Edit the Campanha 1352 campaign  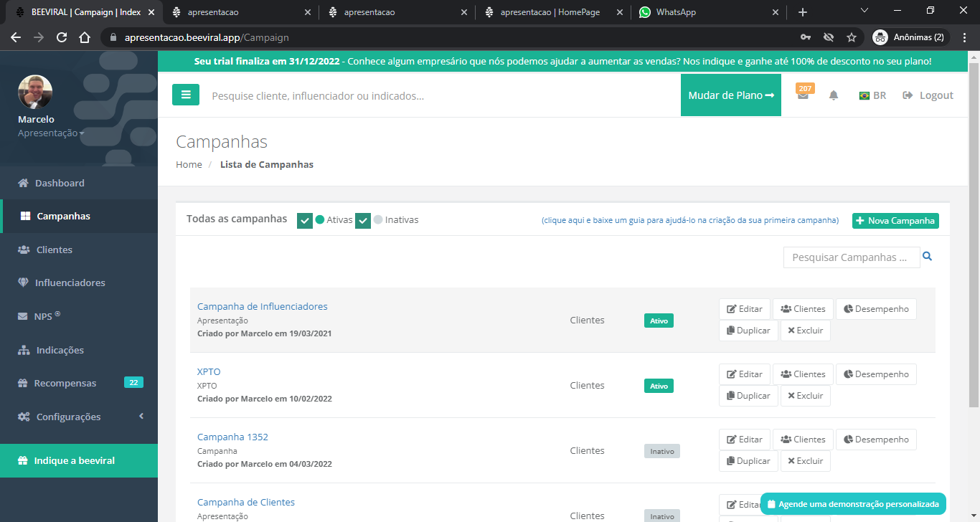click(x=745, y=440)
